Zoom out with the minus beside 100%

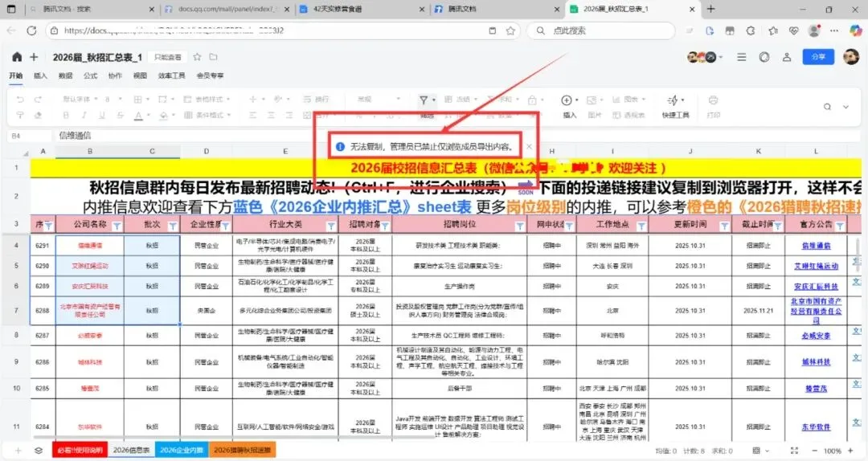[814, 451]
